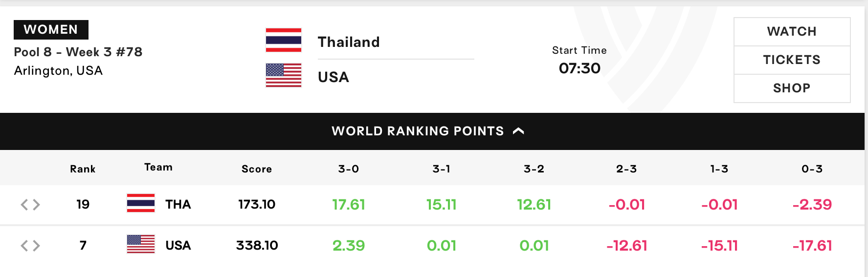Click the WOMEN category label
The image size is (868, 277).
51,30
